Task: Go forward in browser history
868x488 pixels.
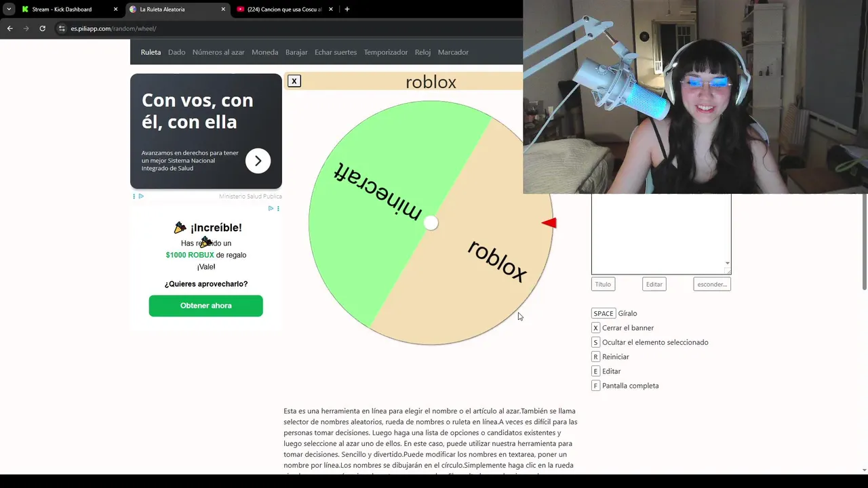Action: pos(26,28)
